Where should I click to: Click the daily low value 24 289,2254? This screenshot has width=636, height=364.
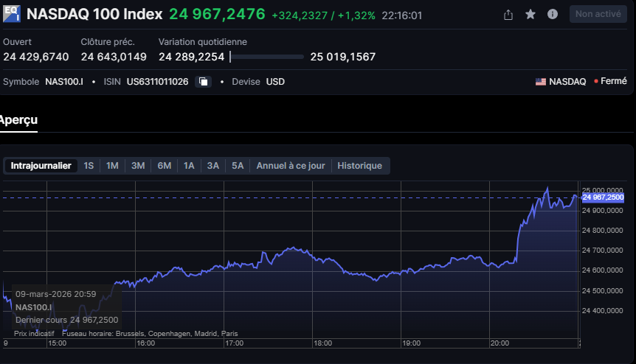pyautogui.click(x=191, y=57)
